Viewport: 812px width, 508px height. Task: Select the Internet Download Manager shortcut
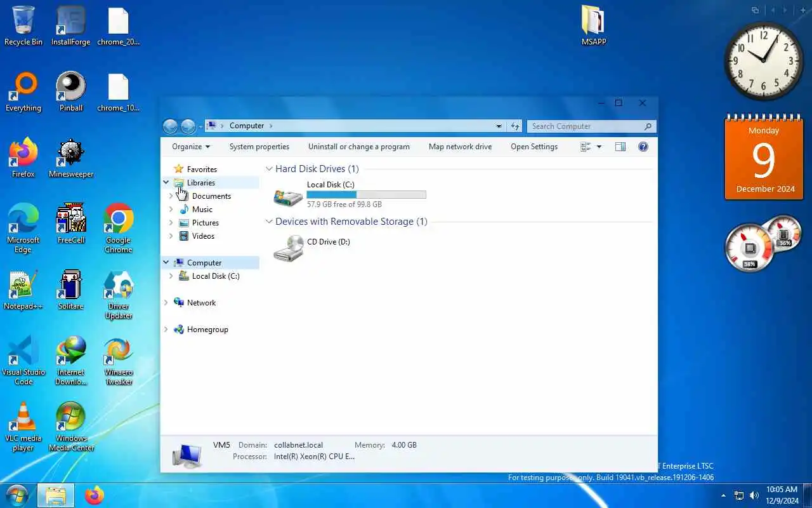(71, 361)
